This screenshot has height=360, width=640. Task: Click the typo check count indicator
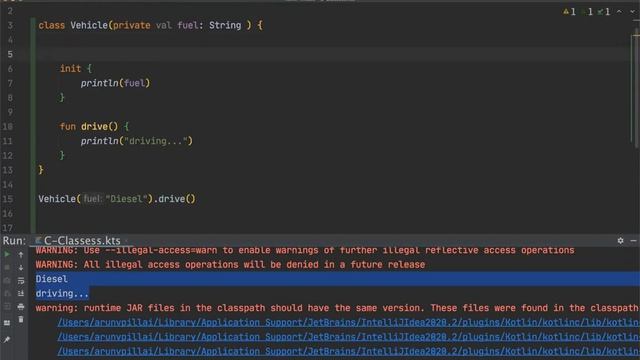point(604,12)
